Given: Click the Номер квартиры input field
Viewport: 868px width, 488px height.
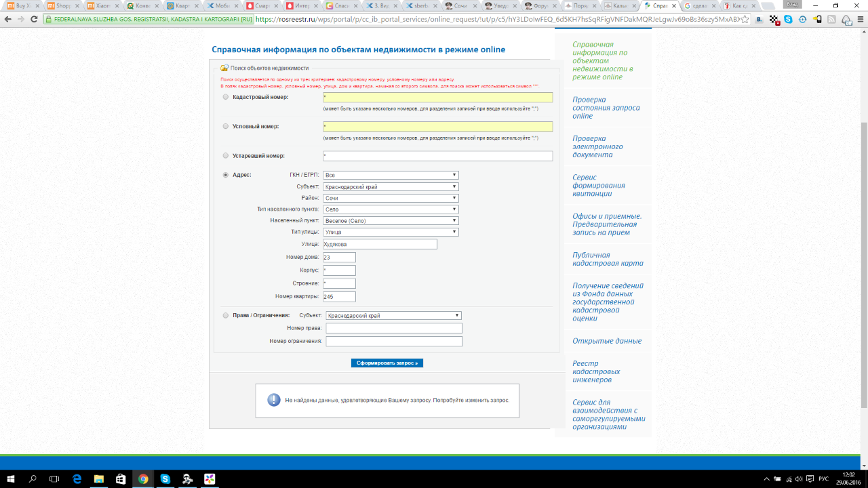Looking at the screenshot, I should tap(339, 296).
